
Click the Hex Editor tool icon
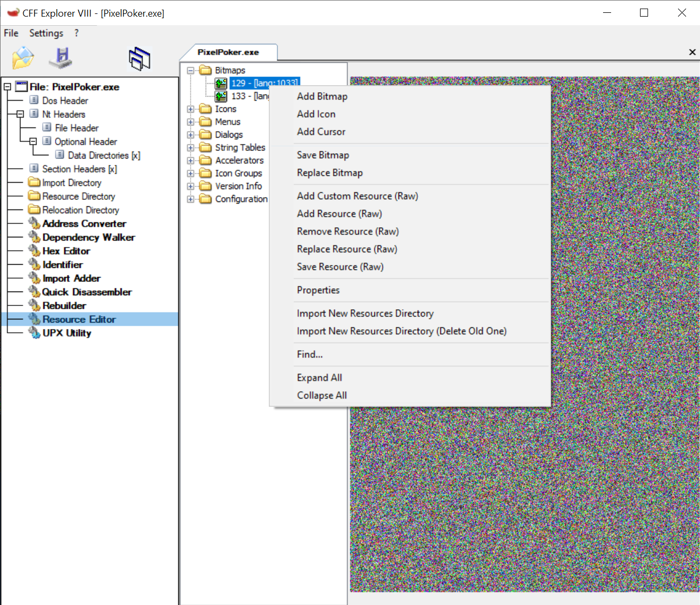tap(35, 251)
